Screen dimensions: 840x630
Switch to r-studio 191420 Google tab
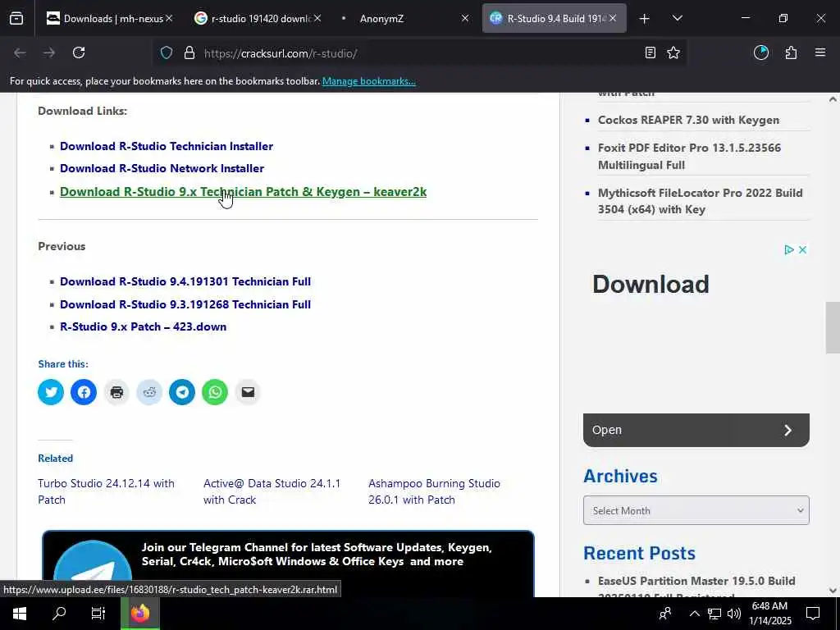coord(258,19)
